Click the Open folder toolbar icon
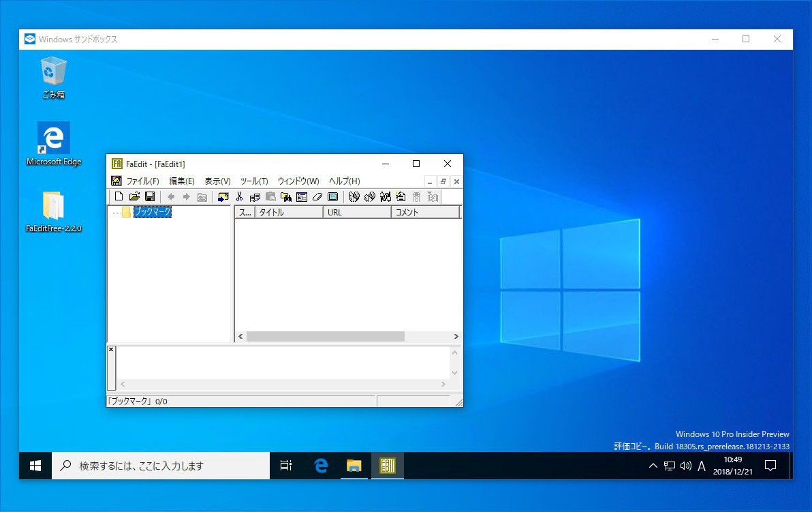The width and height of the screenshot is (812, 512). [x=134, y=197]
